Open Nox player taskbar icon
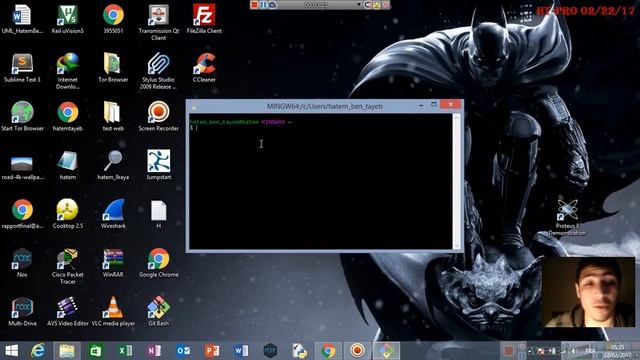 coord(270,351)
